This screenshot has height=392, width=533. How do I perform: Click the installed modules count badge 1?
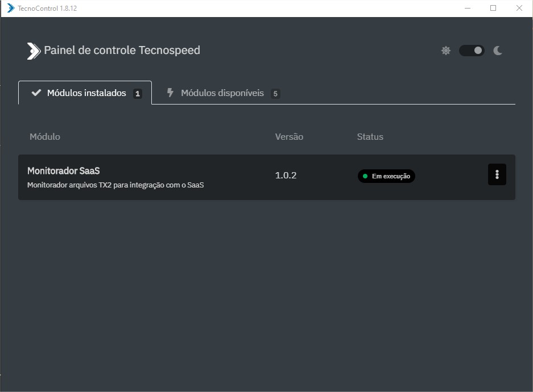click(137, 94)
